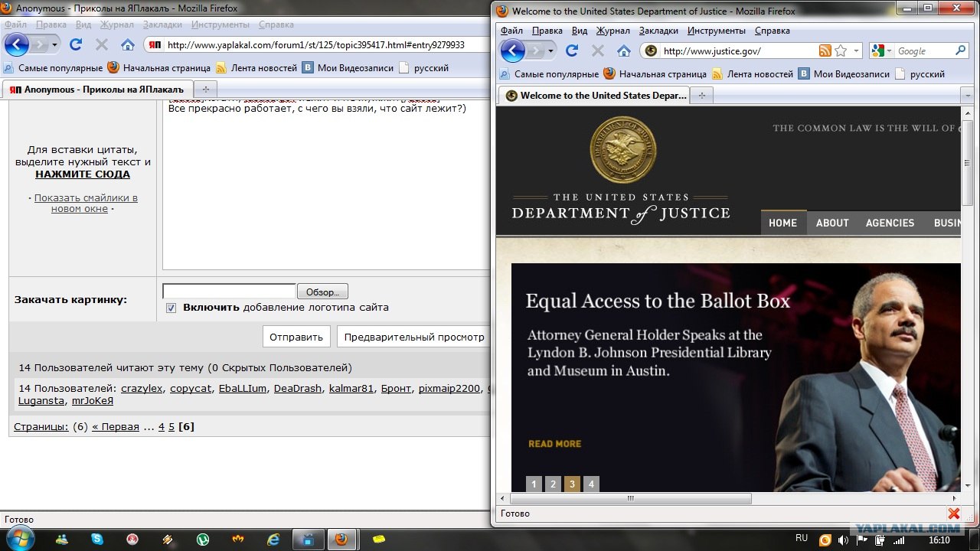The image size is (980, 551).
Task: Click the justice.gov horizontal scrollbar thumb
Action: tap(631, 498)
